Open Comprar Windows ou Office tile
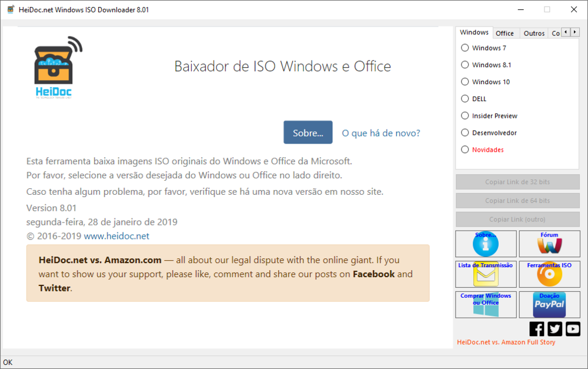588x369 pixels. (x=486, y=304)
